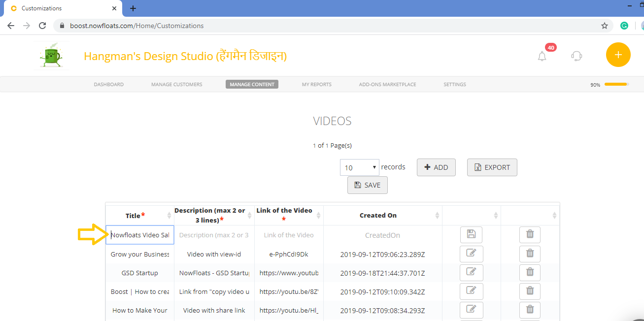Screen dimensions: 644x321
Task: Click date 2019-09-12T09:06:23.289Z
Action: [382, 255]
